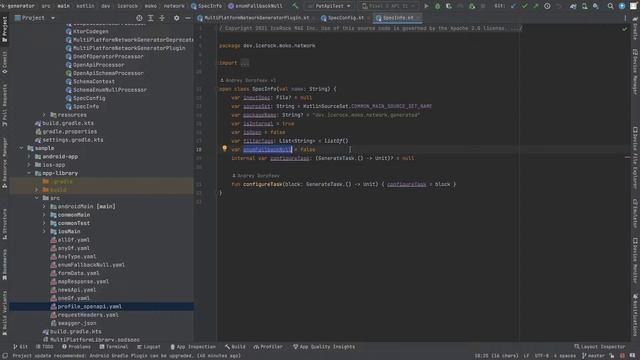Screen dimensions: 640x360
Task: Open the Build tool window at bottom
Action: [x=235, y=347]
